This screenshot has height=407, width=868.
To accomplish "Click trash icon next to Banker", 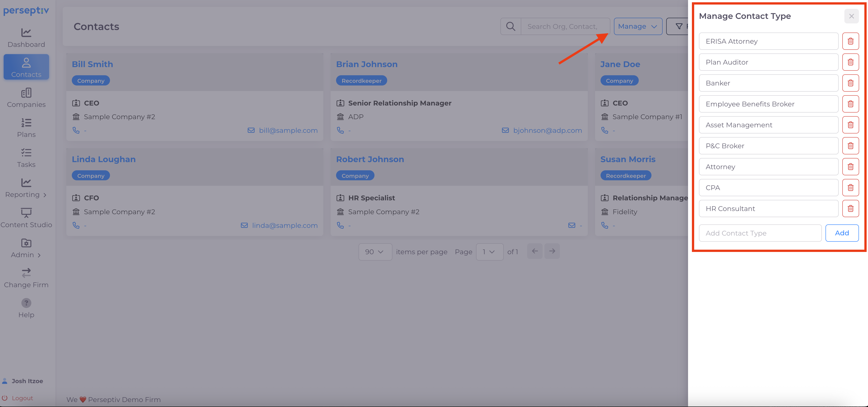I will [x=850, y=83].
